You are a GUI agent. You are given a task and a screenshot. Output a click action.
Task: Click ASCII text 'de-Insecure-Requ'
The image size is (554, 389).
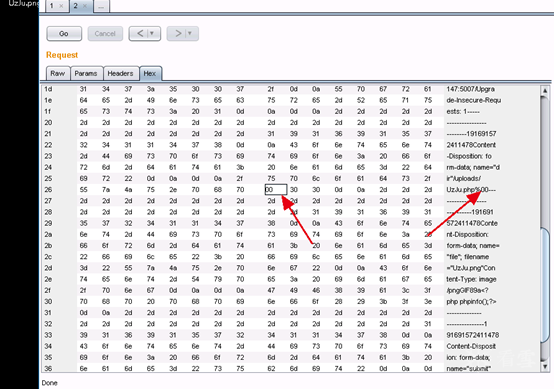[x=473, y=100]
